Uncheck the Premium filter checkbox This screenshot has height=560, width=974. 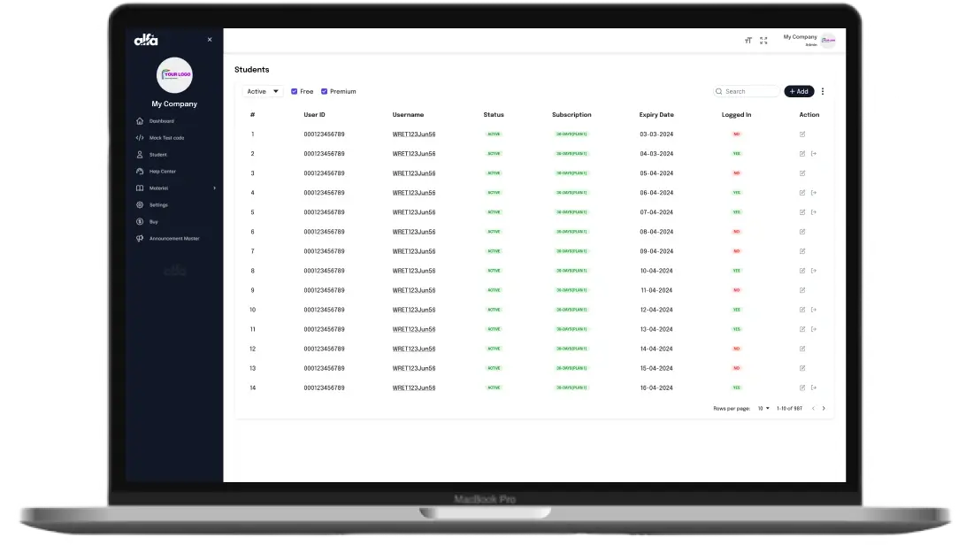click(324, 91)
